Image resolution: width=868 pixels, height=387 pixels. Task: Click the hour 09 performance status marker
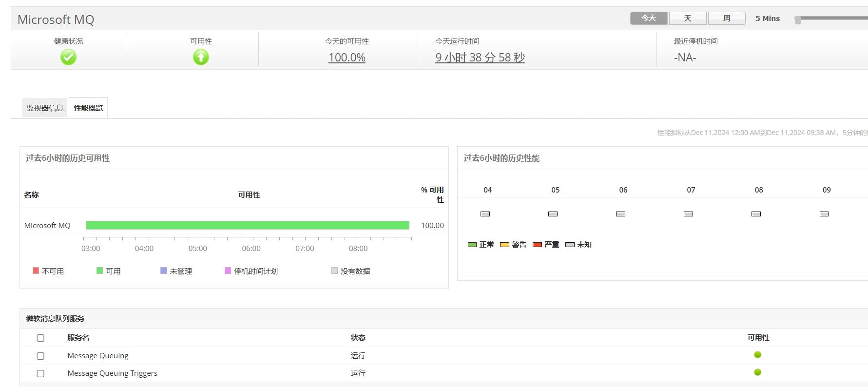click(824, 214)
